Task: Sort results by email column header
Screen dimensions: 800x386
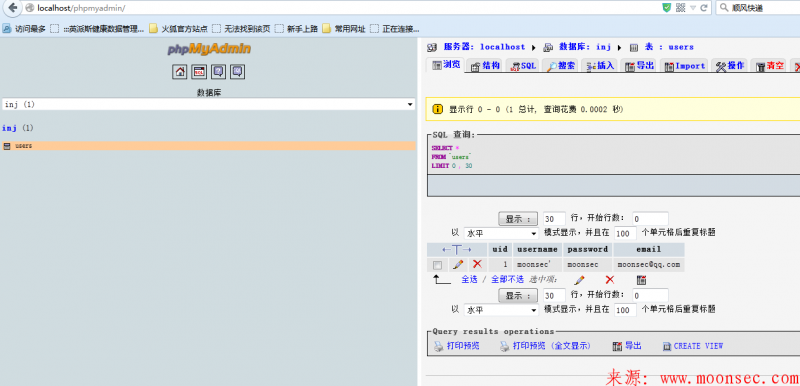Action: pyautogui.click(x=648, y=249)
